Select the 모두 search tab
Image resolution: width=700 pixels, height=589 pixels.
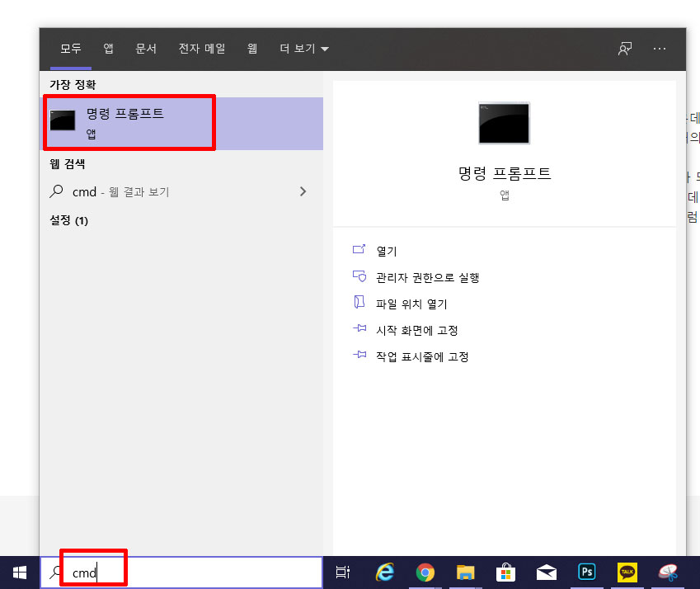(x=71, y=48)
